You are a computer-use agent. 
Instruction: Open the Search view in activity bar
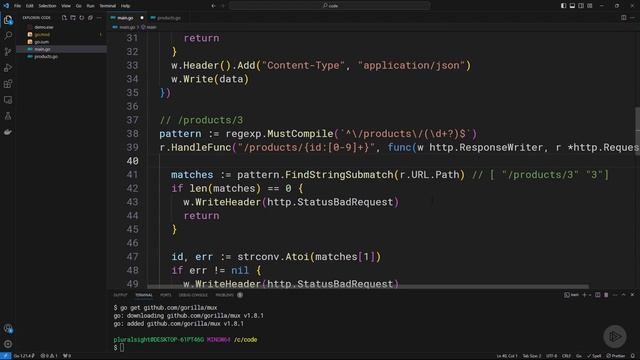point(8,36)
